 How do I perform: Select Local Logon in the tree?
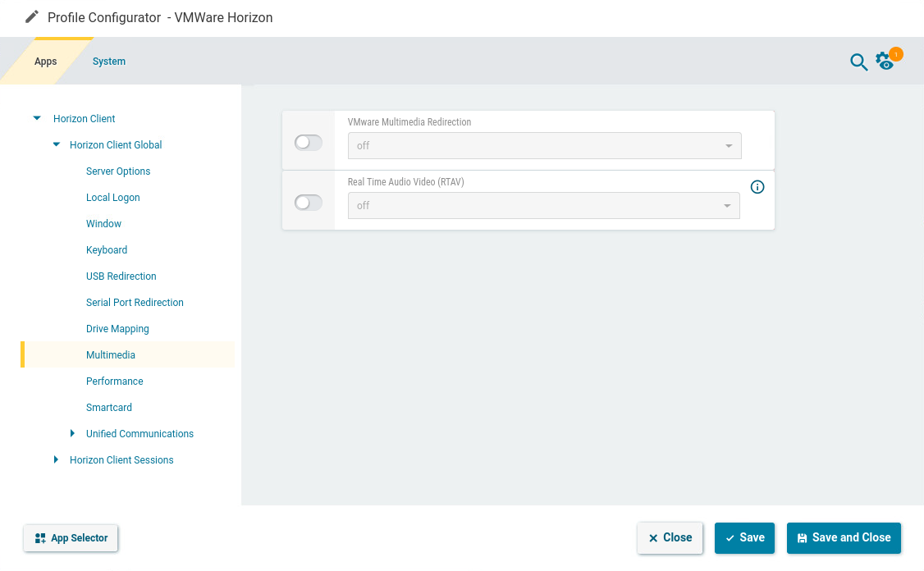[112, 198]
